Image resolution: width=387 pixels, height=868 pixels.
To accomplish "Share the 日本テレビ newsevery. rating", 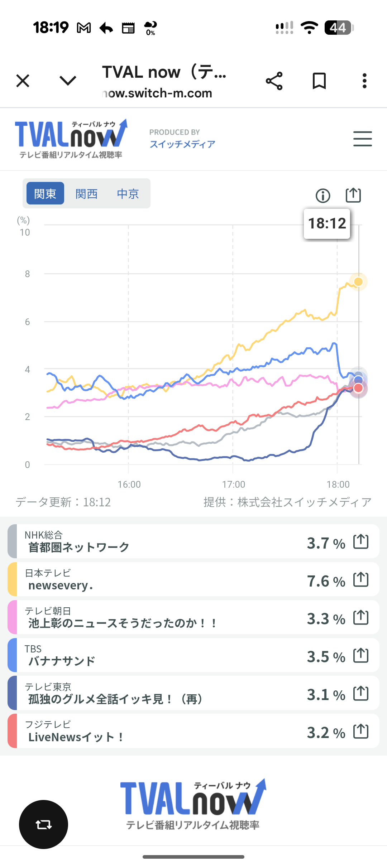I will click(x=361, y=579).
